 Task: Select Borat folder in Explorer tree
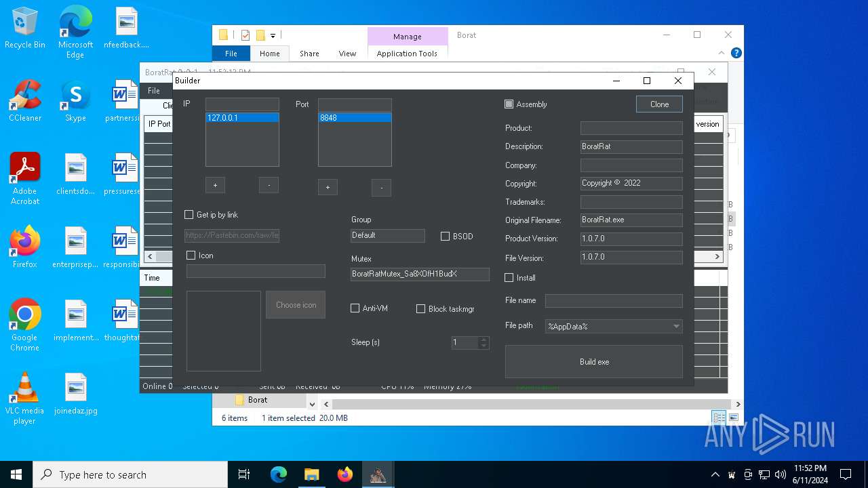tap(257, 400)
